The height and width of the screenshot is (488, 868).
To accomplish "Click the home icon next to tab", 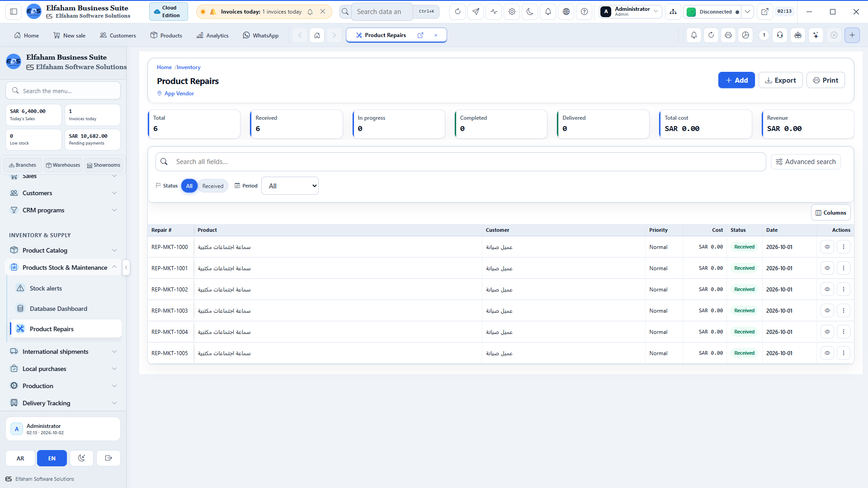I will click(317, 35).
